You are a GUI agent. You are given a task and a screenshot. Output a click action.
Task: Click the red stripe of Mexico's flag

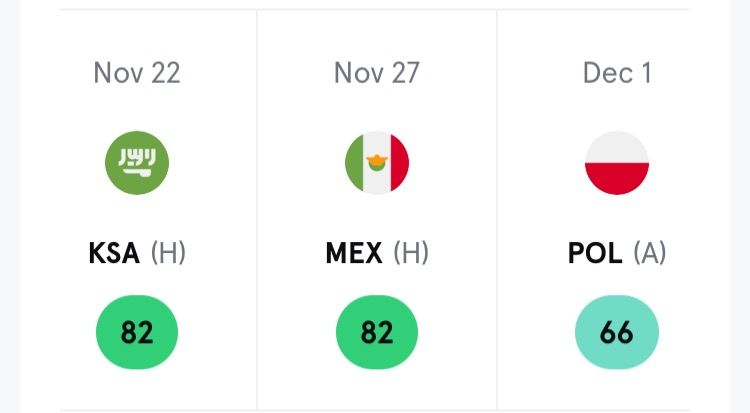(400, 162)
